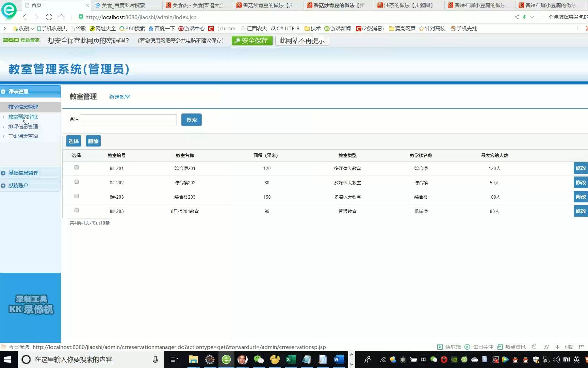
Task: Expand the 收藏 bookmarks dropdown
Action: [x=33, y=29]
